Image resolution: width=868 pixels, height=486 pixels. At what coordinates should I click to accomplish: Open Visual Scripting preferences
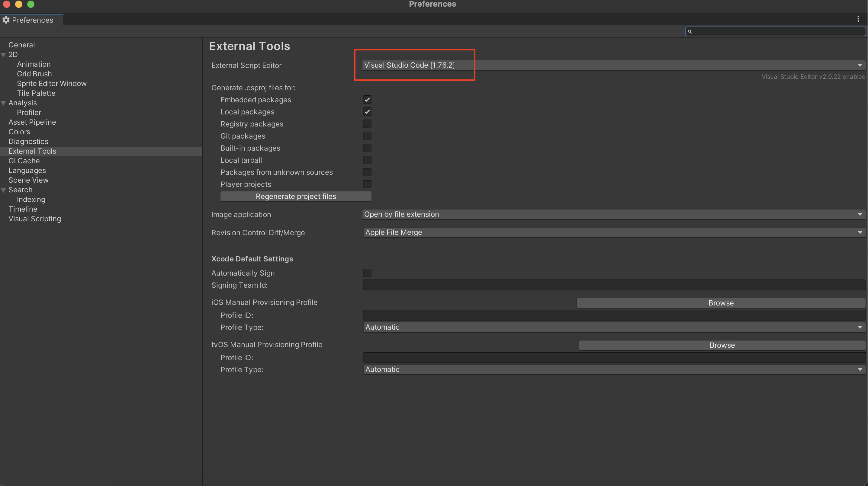point(35,219)
